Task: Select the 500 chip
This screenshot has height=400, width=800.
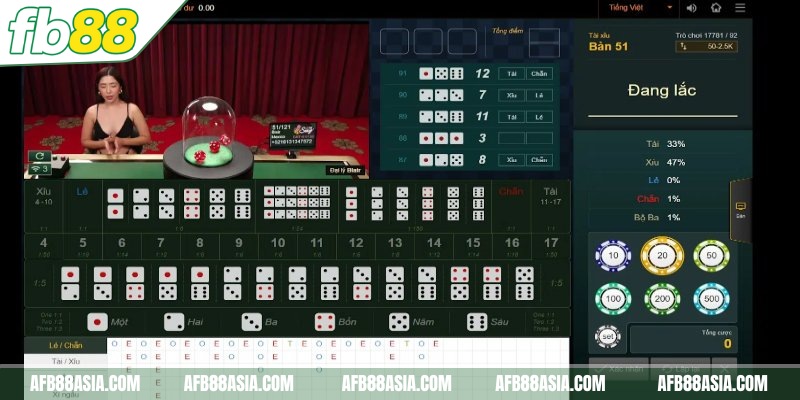Action: pyautogui.click(x=711, y=298)
